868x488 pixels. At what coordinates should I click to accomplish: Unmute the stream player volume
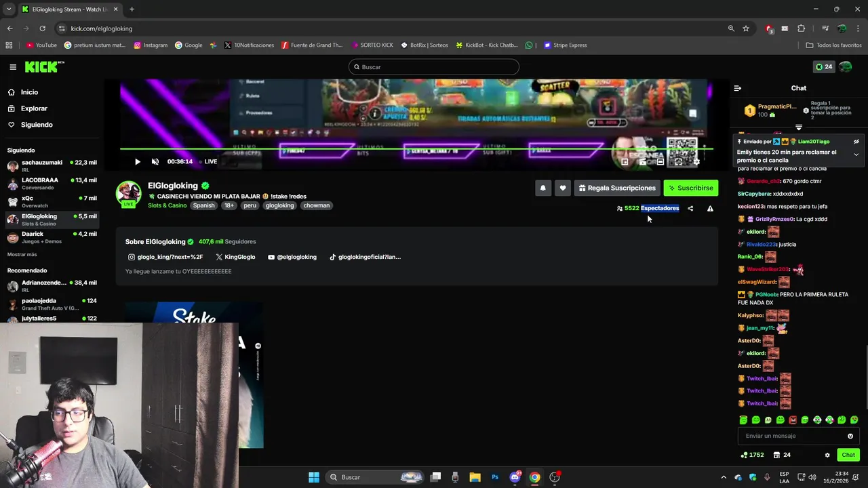coord(155,161)
